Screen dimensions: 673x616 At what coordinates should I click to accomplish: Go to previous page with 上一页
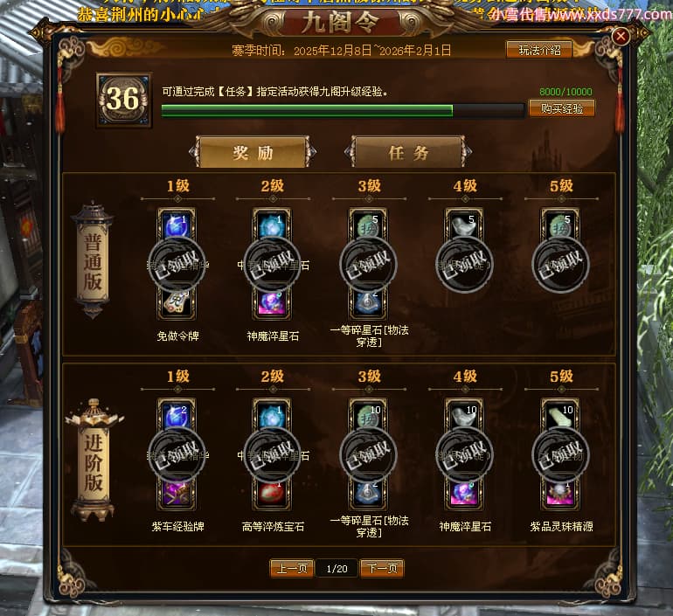(292, 569)
